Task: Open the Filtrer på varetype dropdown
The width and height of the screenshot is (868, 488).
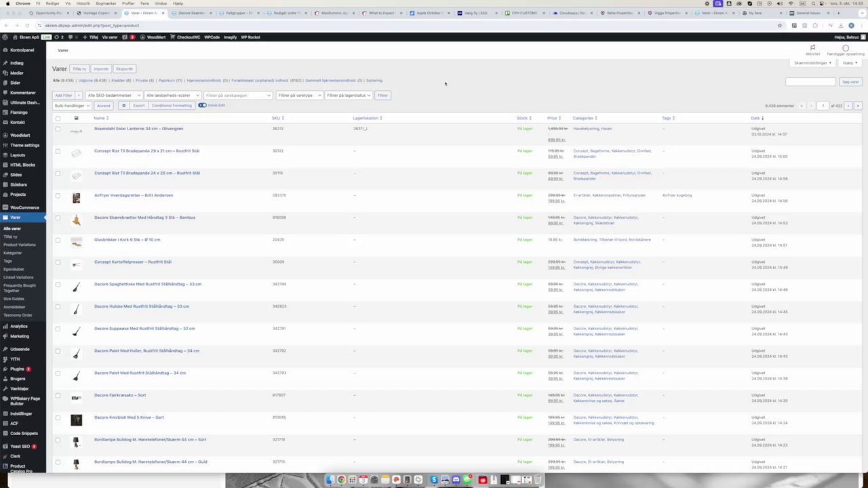Action: [299, 96]
